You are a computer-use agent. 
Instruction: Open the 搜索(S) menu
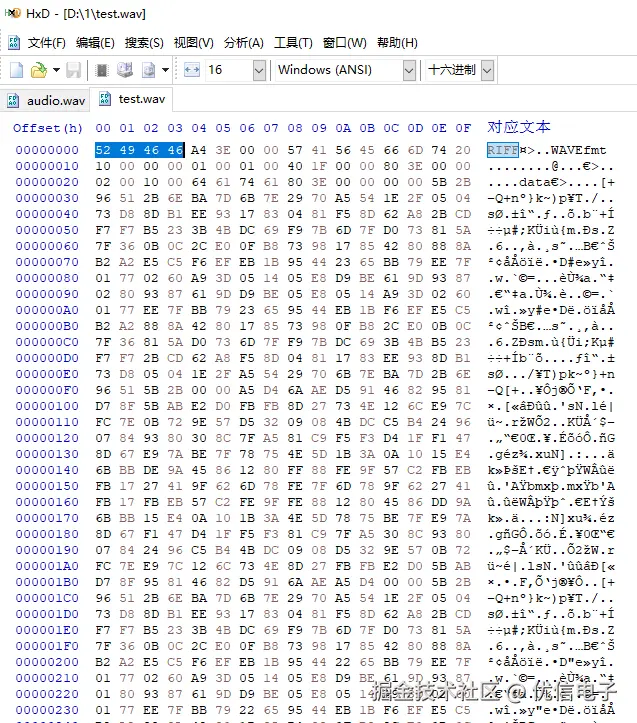(144, 43)
